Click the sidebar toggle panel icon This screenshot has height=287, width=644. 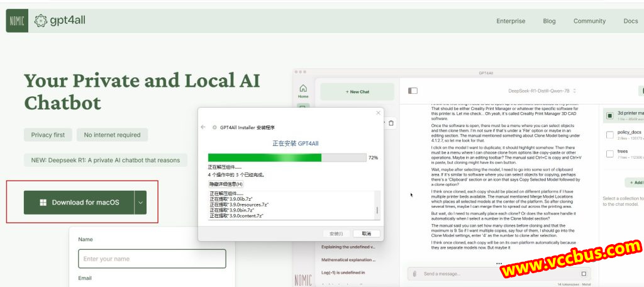coord(413,91)
